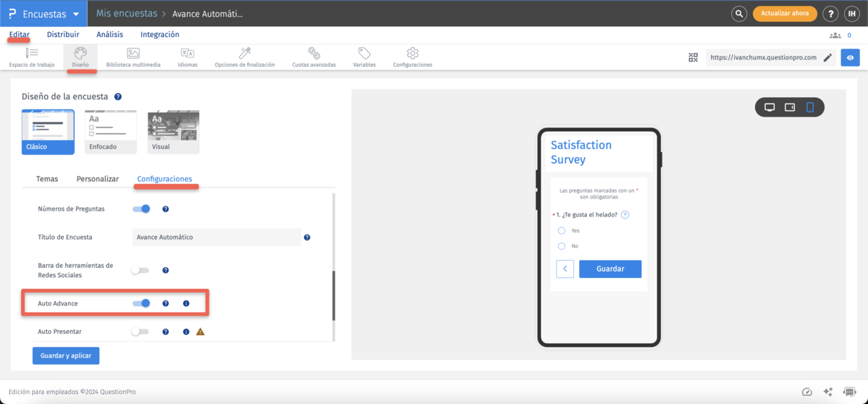
Task: Choose the Visual layout thumbnail
Action: pos(173,132)
